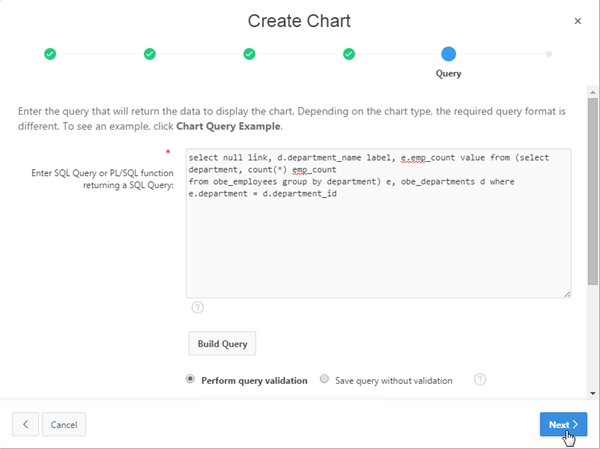This screenshot has width=600, height=449.
Task: Select Perform query validation option
Action: point(190,379)
